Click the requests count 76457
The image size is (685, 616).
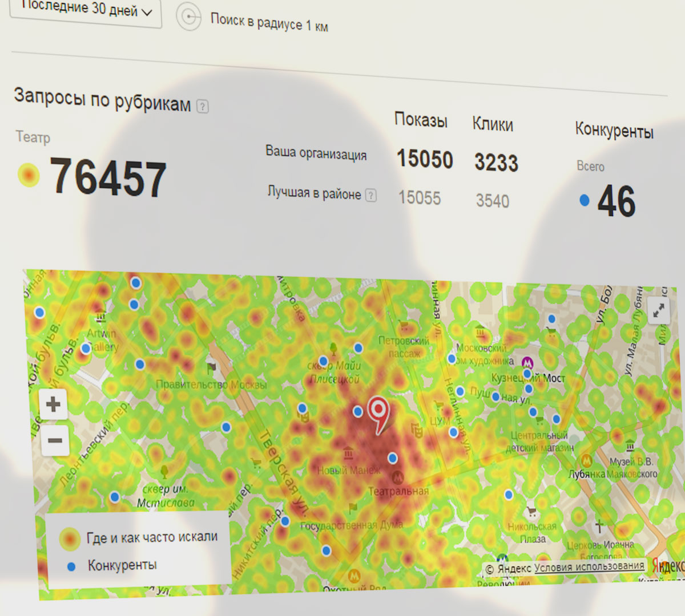coord(108,178)
